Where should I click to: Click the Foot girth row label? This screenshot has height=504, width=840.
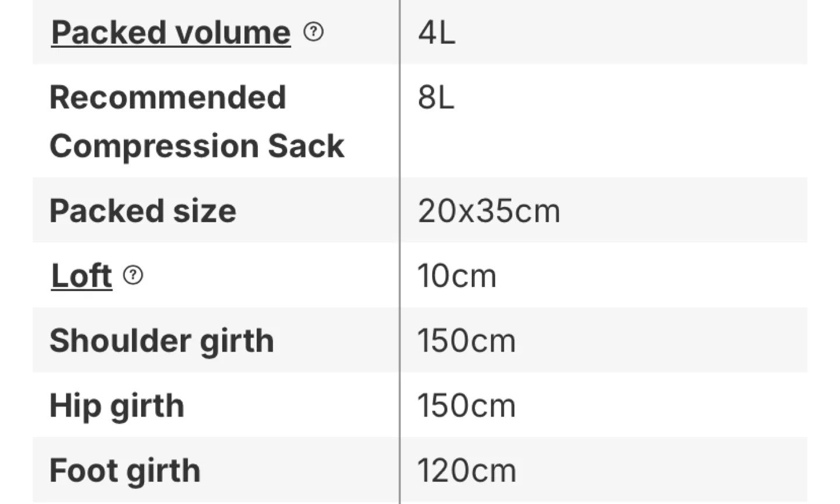click(x=124, y=468)
